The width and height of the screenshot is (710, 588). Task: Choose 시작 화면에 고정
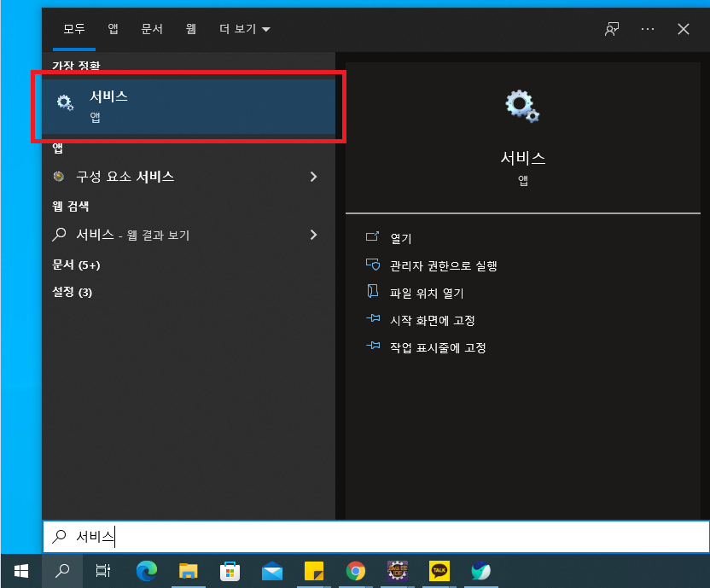433,320
